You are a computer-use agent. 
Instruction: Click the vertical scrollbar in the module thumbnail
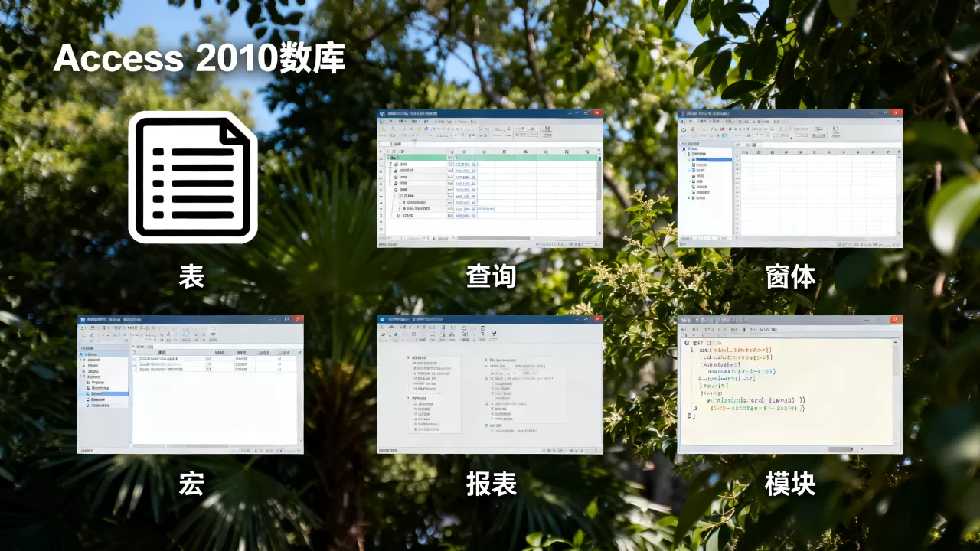(897, 390)
